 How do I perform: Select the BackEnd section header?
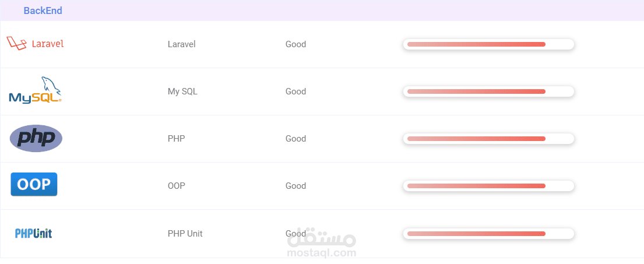(x=43, y=10)
